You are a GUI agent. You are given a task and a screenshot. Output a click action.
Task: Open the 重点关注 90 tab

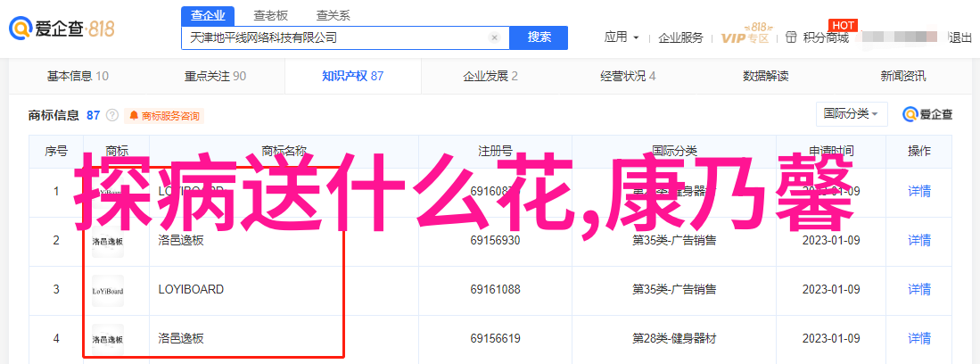tap(215, 77)
